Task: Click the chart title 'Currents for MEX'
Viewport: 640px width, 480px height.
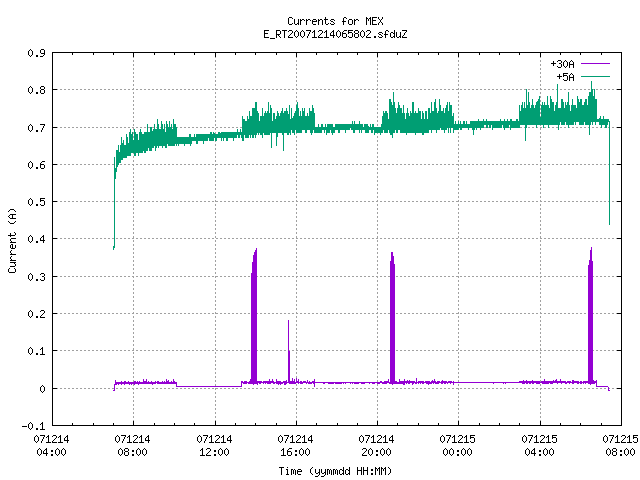Action: 335,21
